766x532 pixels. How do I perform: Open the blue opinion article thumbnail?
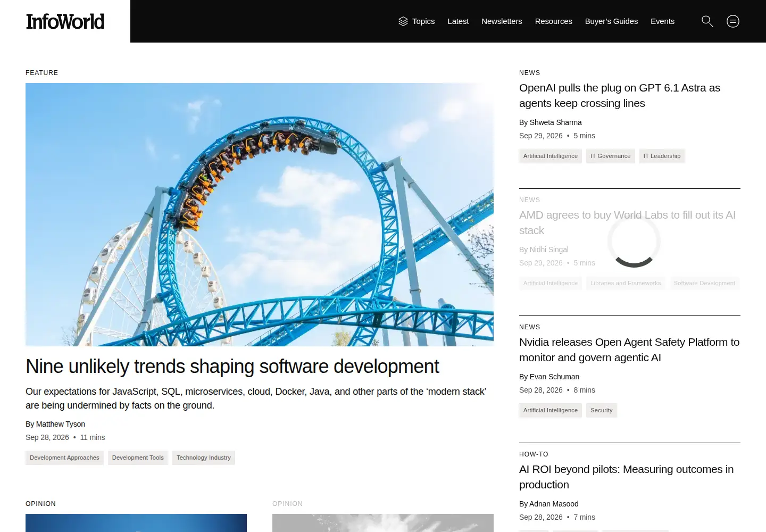136,523
